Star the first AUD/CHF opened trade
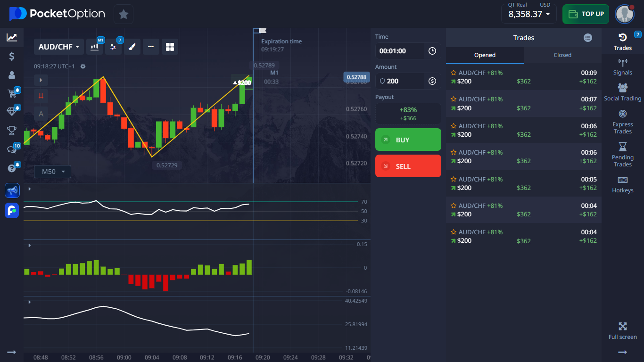The height and width of the screenshot is (362, 644). (454, 73)
